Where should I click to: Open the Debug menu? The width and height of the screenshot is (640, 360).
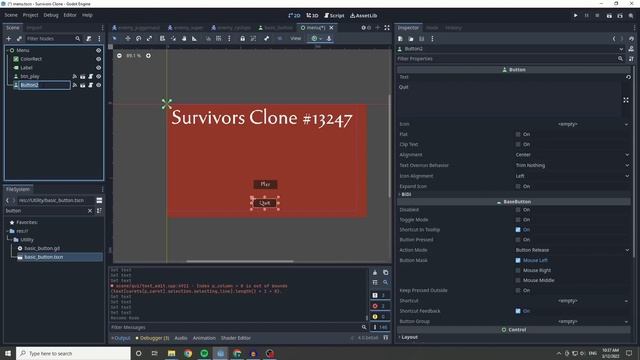[x=51, y=15]
